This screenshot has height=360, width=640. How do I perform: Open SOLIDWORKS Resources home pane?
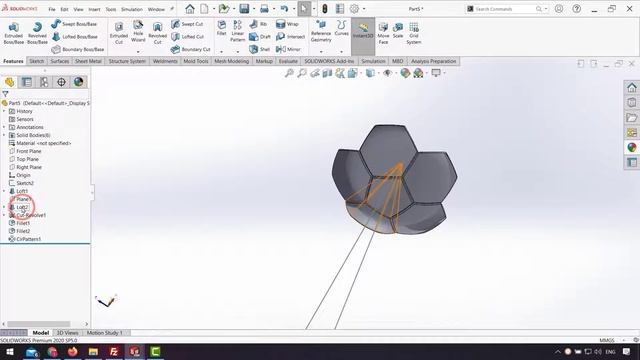pyautogui.click(x=631, y=87)
